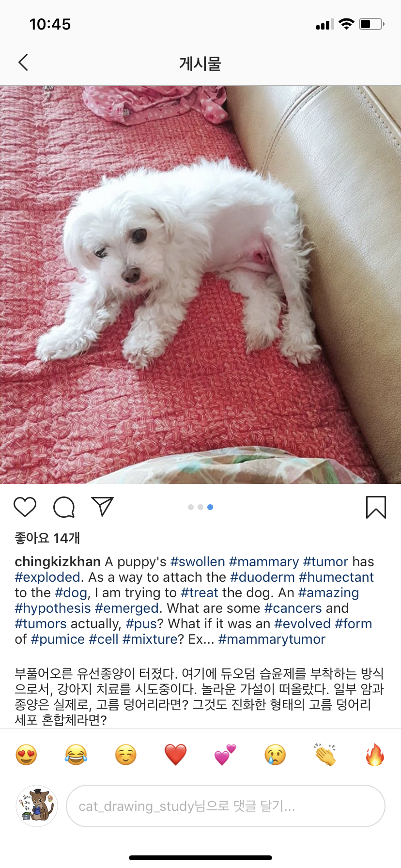Like the post with heart icon
This screenshot has height=868, width=401.
[25, 507]
